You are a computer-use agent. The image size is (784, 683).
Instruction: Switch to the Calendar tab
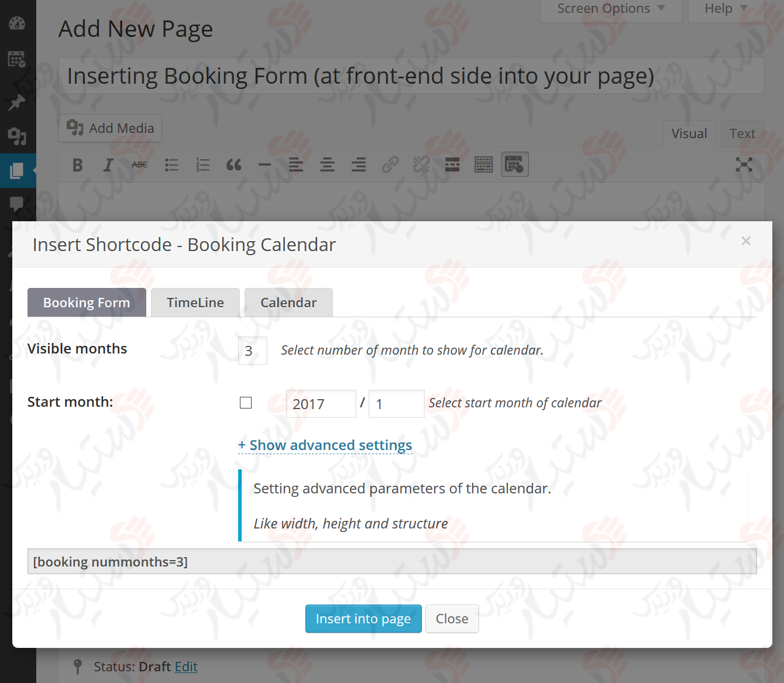coord(288,303)
